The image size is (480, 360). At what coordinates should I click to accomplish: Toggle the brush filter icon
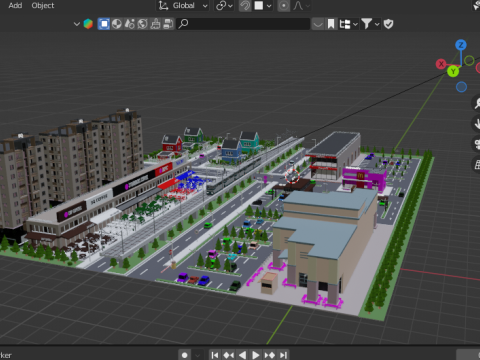(155, 24)
